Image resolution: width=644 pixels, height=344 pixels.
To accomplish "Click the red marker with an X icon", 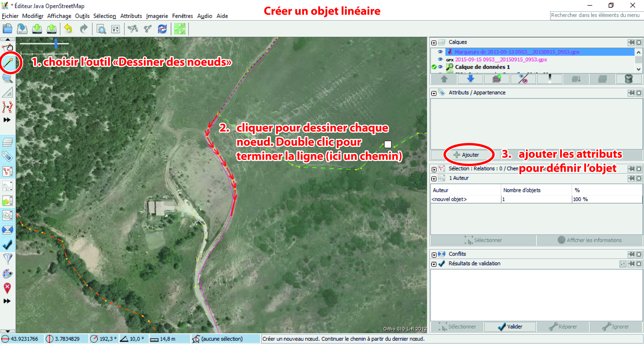I will coord(7,288).
